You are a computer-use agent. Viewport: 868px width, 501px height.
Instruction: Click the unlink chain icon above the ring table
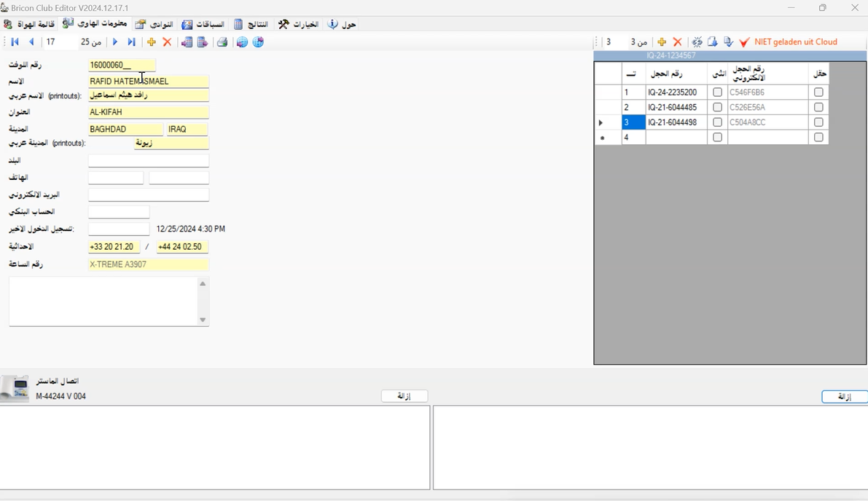point(697,42)
